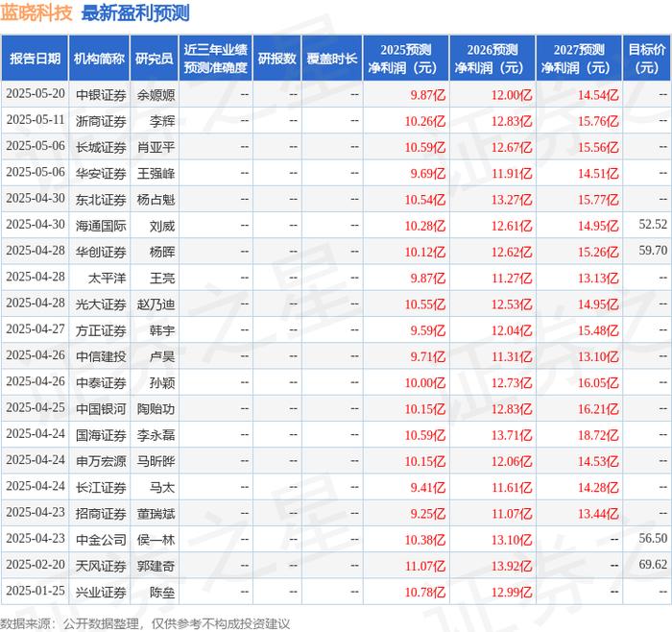Click the 近三年业绩预测准确度 header
Image resolution: width=672 pixels, height=632 pixels.
(216, 59)
